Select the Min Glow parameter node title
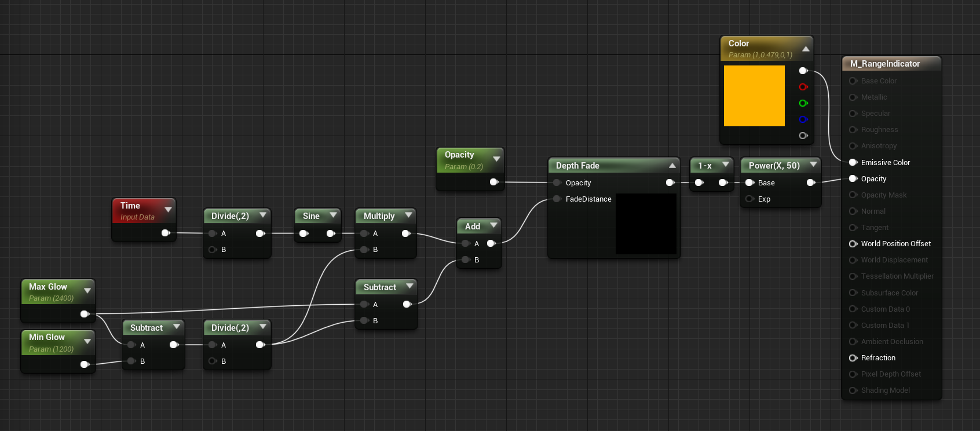 pyautogui.click(x=47, y=337)
